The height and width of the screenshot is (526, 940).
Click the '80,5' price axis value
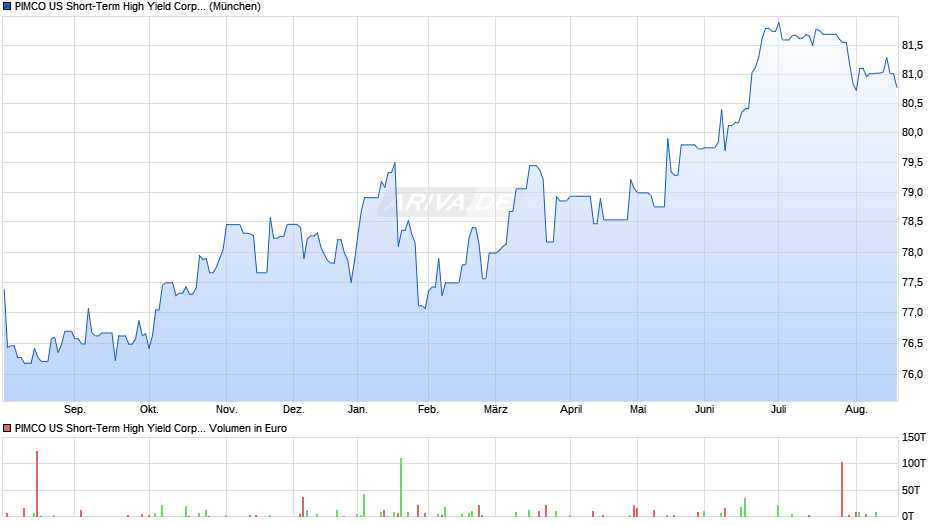912,104
